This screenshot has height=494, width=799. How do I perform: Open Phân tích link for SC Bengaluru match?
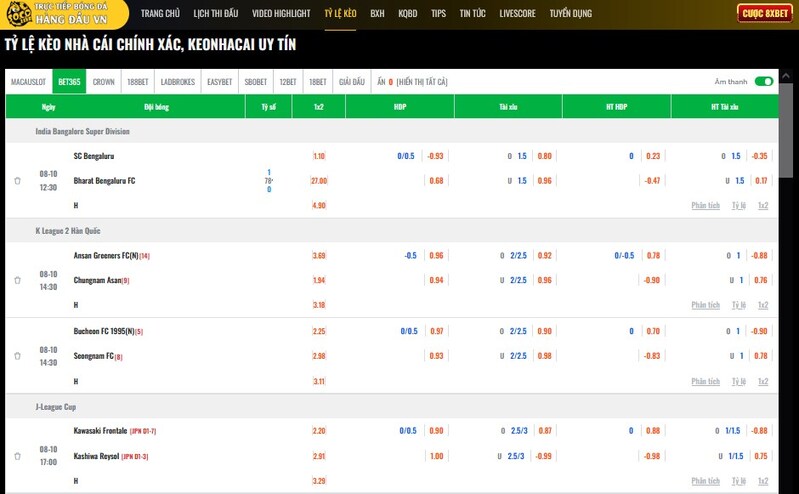[x=705, y=205]
